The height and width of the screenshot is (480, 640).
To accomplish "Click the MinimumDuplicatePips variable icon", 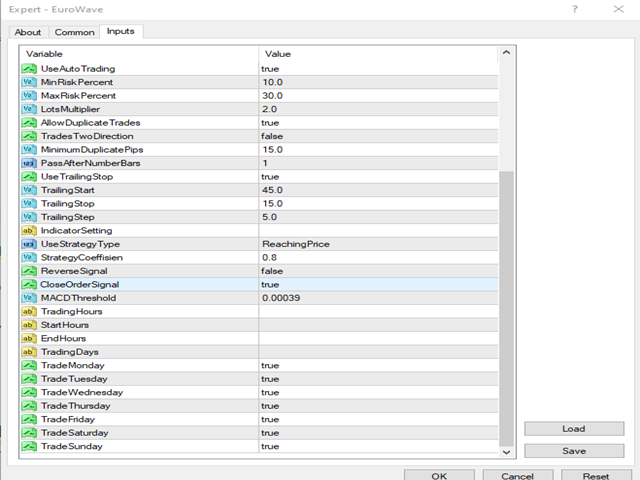I will tap(29, 149).
